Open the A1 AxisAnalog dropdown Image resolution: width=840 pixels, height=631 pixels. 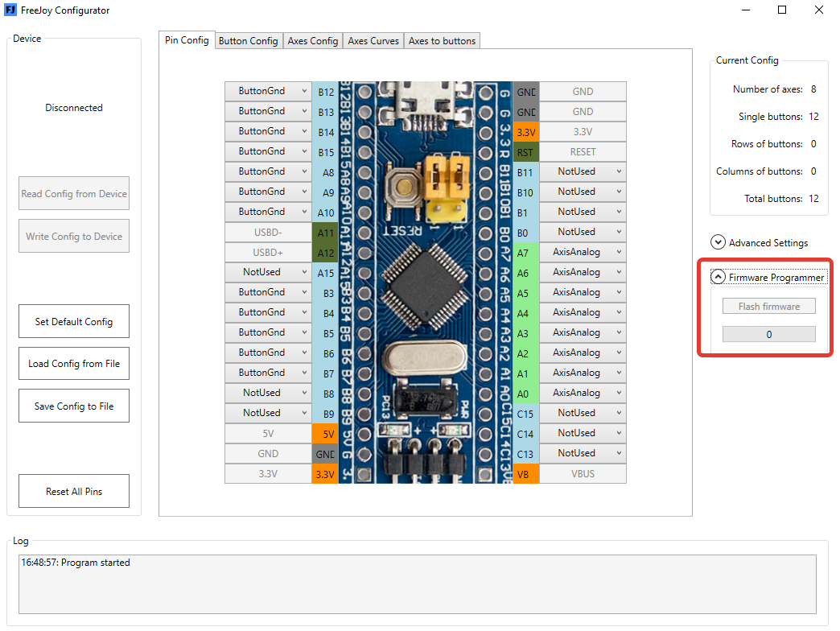pyautogui.click(x=583, y=373)
